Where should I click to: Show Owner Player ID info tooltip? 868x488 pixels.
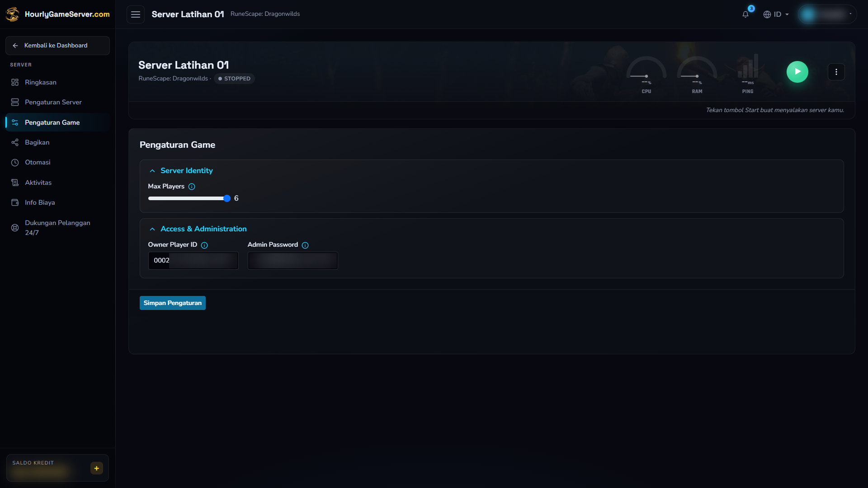(x=204, y=245)
